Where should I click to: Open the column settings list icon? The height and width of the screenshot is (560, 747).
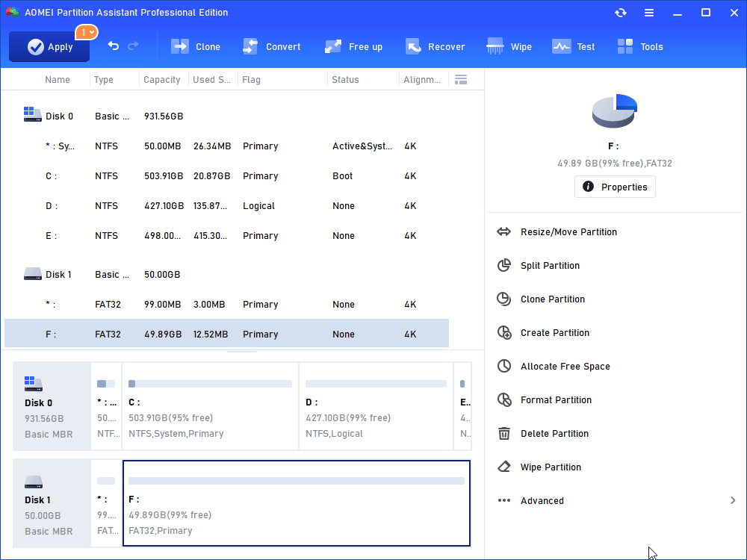(x=461, y=80)
